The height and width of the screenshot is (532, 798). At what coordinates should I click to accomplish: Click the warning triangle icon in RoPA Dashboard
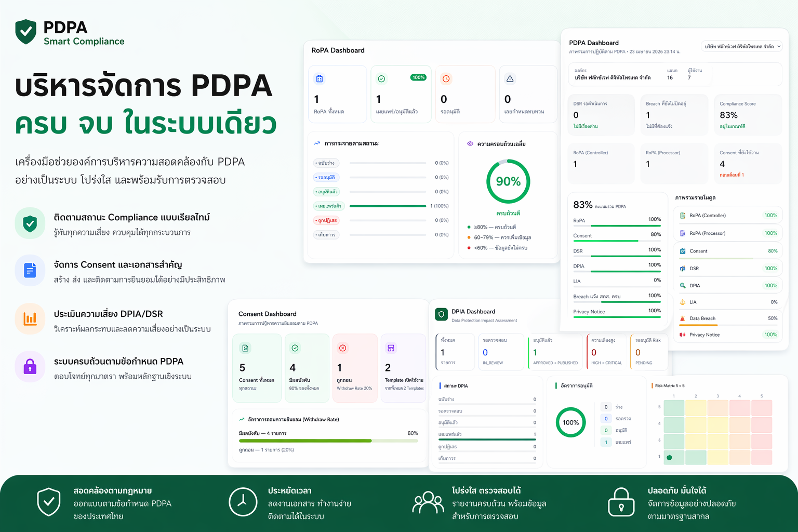click(510, 79)
